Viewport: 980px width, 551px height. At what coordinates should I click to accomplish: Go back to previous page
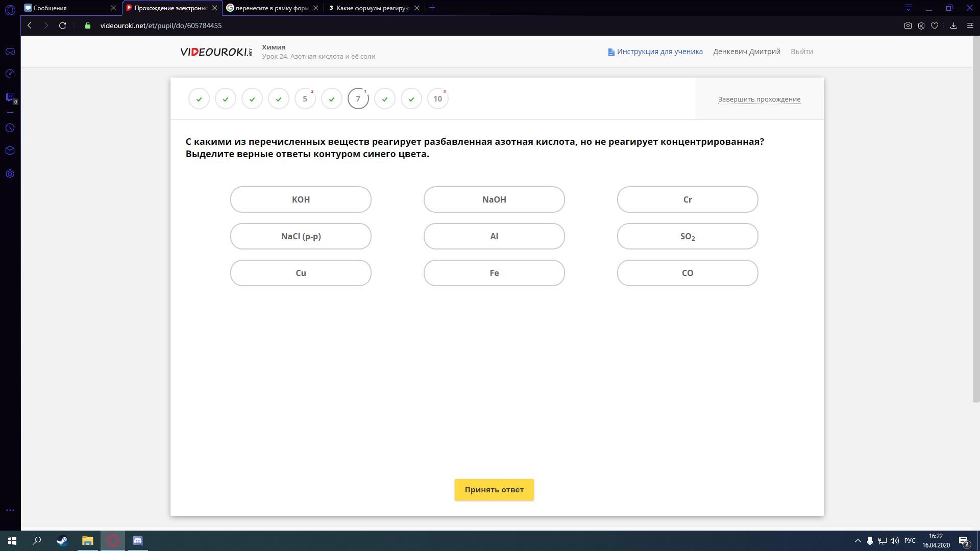(30, 26)
